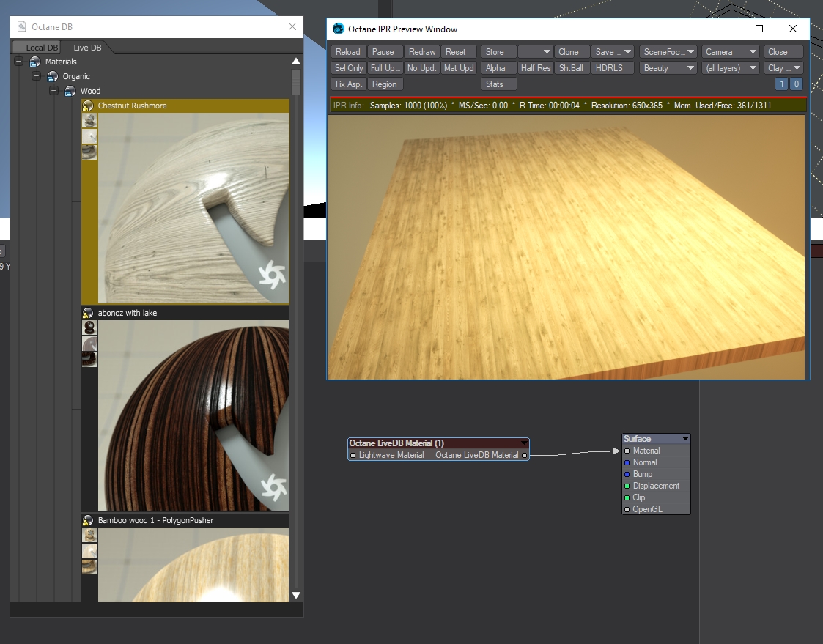Click the Region button

coord(385,84)
